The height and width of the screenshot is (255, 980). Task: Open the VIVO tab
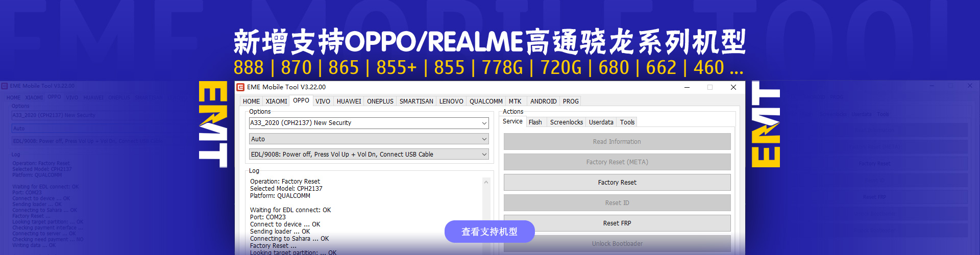coord(323,101)
